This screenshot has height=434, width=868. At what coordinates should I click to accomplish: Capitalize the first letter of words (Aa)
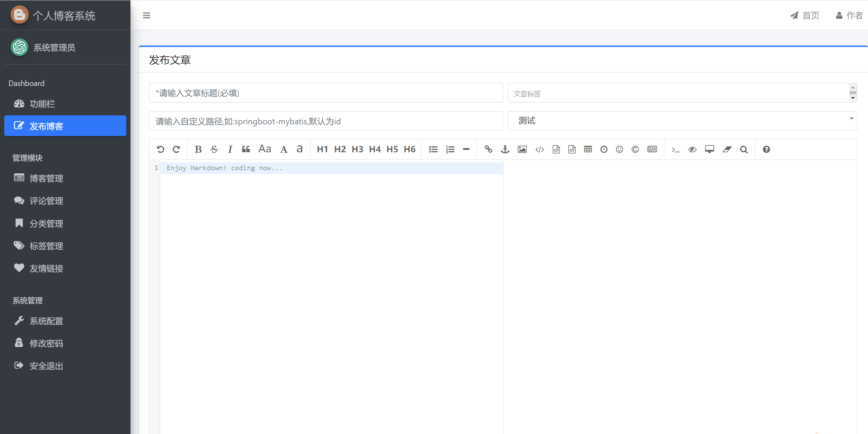(x=265, y=149)
